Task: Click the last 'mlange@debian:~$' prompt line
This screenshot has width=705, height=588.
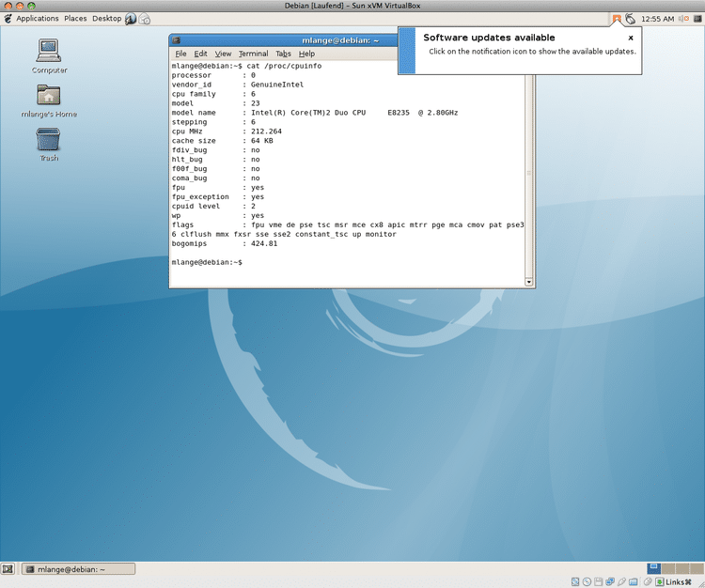Action: coord(207,262)
